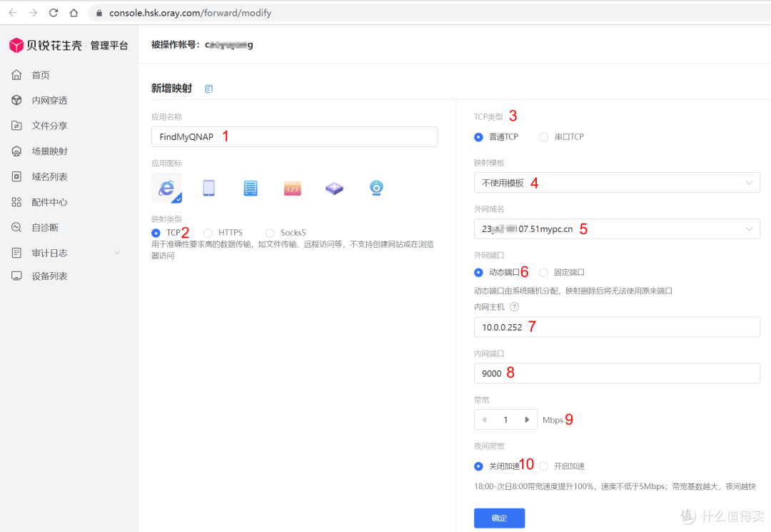Open the 外网域名 domain dropdown
This screenshot has width=771, height=532.
[x=617, y=229]
